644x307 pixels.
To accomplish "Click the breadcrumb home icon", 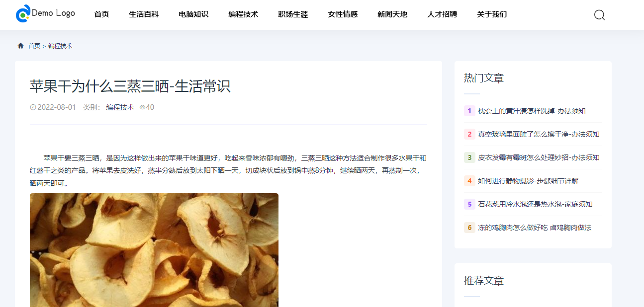I will 20,46.
